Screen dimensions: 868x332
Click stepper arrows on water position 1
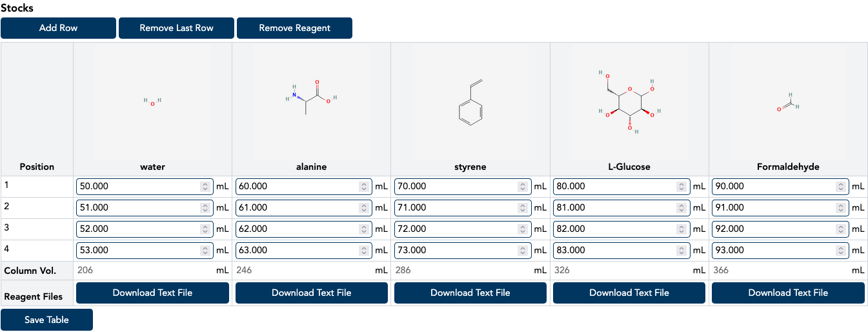[x=205, y=187]
